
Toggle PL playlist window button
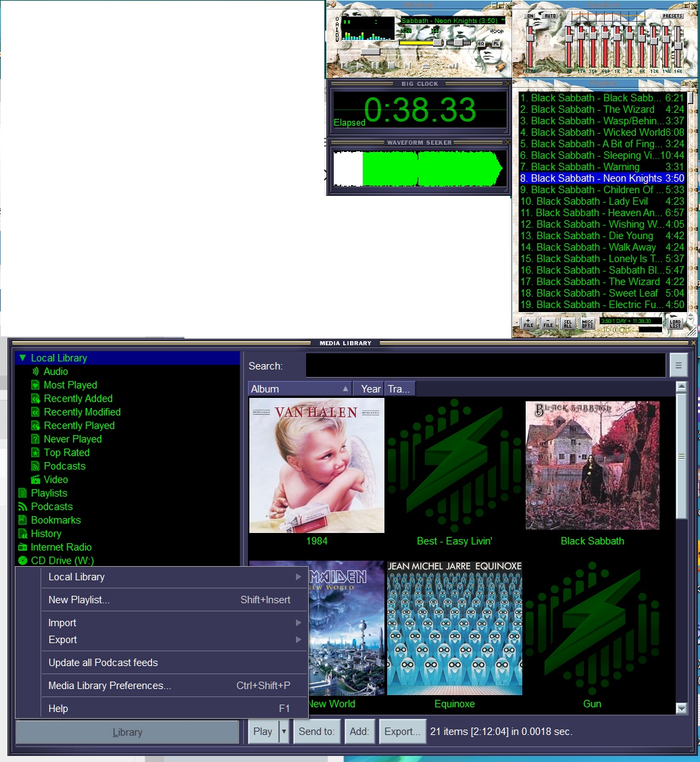click(x=496, y=43)
